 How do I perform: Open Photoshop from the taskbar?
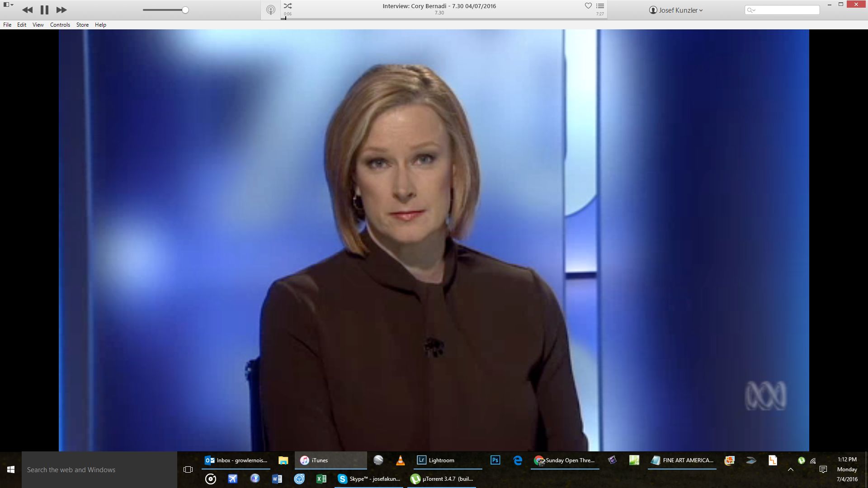(x=495, y=460)
